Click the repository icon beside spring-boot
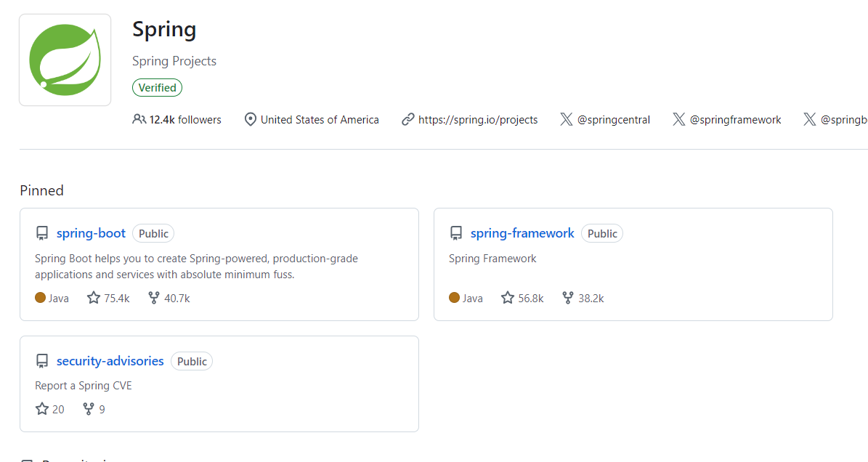The width and height of the screenshot is (868, 462). coord(42,233)
